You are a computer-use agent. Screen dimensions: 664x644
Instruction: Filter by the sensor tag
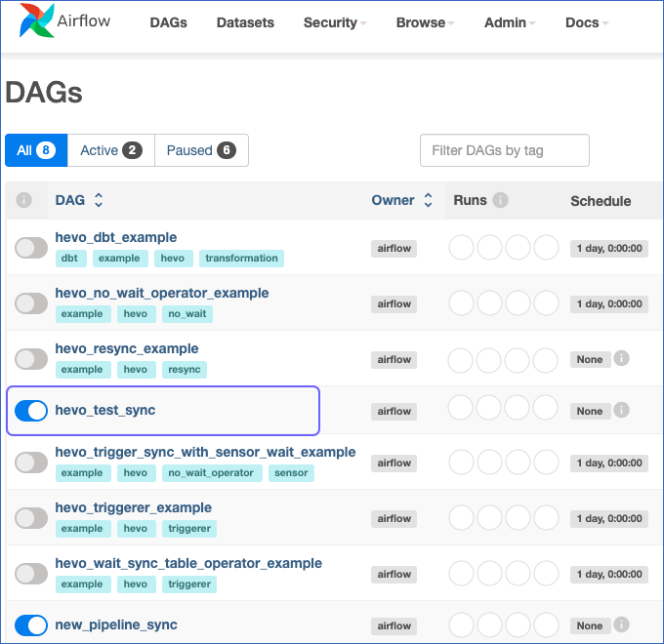pyautogui.click(x=291, y=472)
